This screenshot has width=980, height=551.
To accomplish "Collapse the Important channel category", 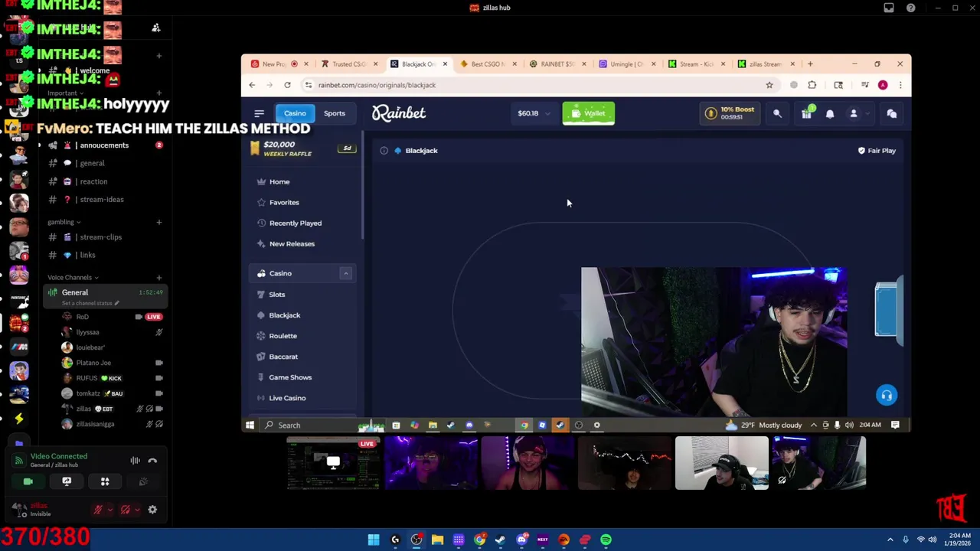I will click(x=65, y=93).
